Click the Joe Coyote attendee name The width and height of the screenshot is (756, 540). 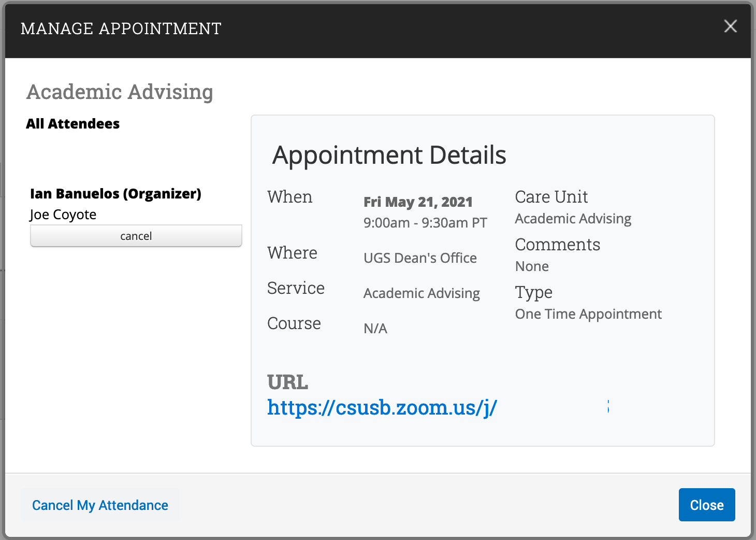tap(63, 215)
